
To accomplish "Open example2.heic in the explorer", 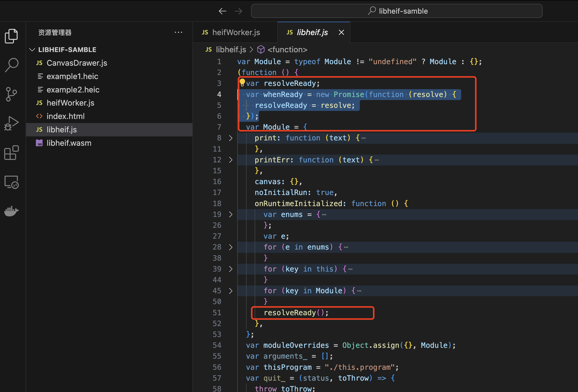I will pos(109,90).
